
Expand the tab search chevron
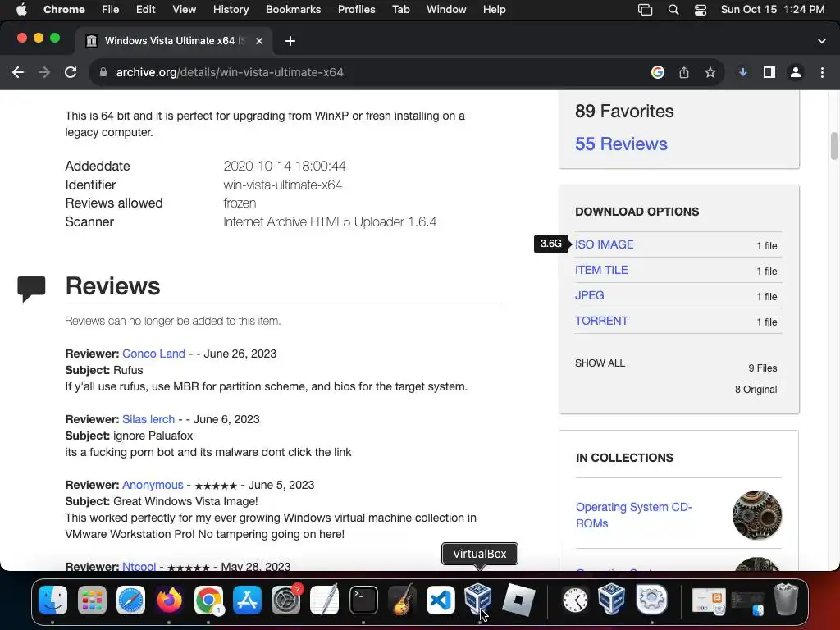tap(821, 41)
